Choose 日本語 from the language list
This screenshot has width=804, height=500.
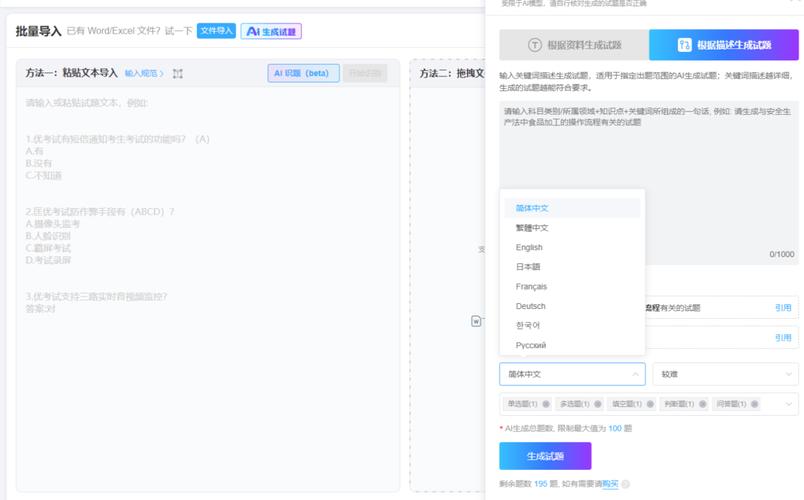(572, 267)
